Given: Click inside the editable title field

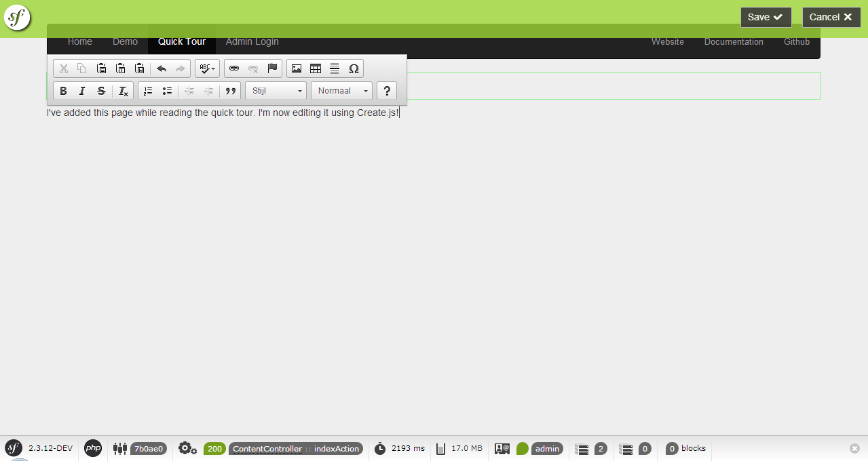Looking at the screenshot, I should coord(434,85).
